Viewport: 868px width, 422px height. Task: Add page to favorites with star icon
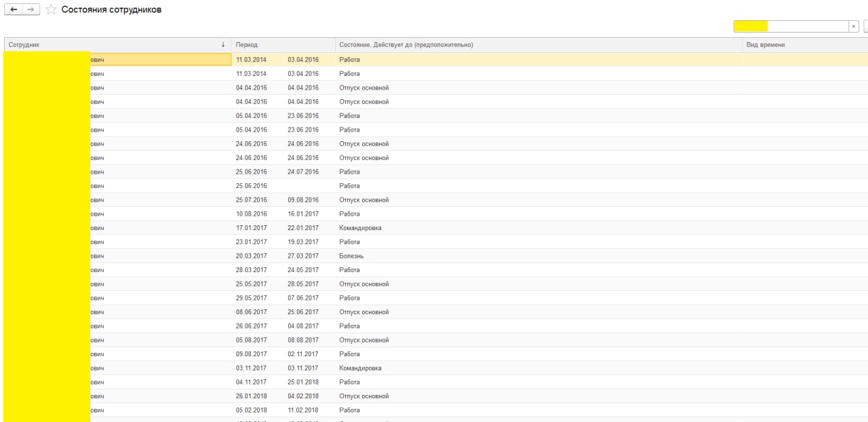click(x=50, y=10)
